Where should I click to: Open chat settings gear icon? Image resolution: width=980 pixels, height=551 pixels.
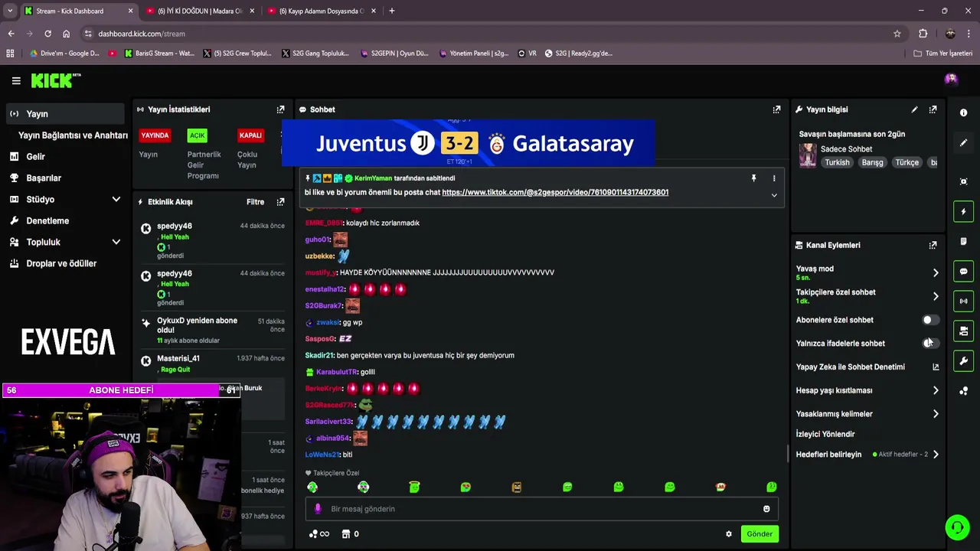pyautogui.click(x=729, y=534)
